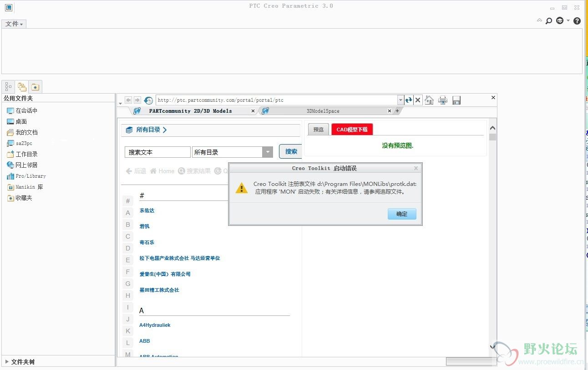Viewport: 588px width, 370px height.
Task: Open the A4Hydrauliek catalog link
Action: click(155, 325)
